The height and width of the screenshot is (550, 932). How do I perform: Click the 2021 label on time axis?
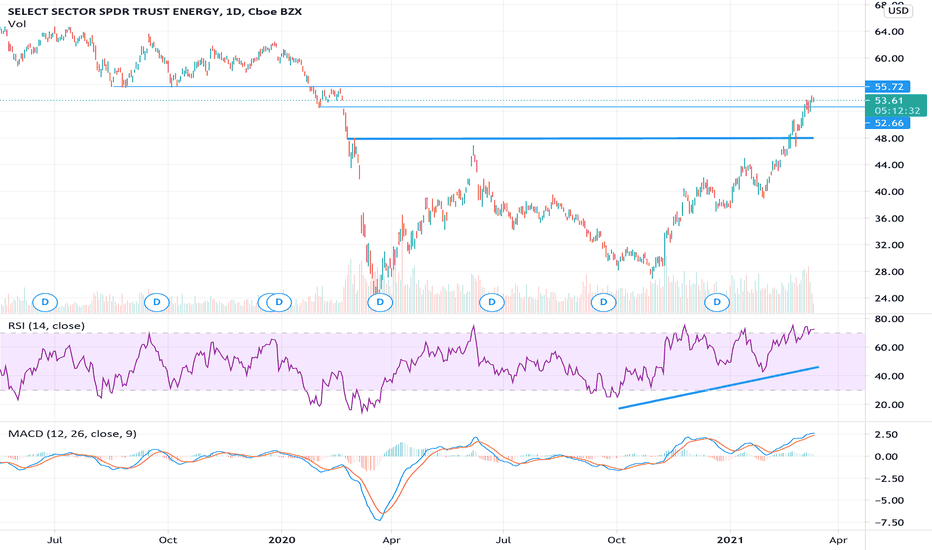(730, 540)
